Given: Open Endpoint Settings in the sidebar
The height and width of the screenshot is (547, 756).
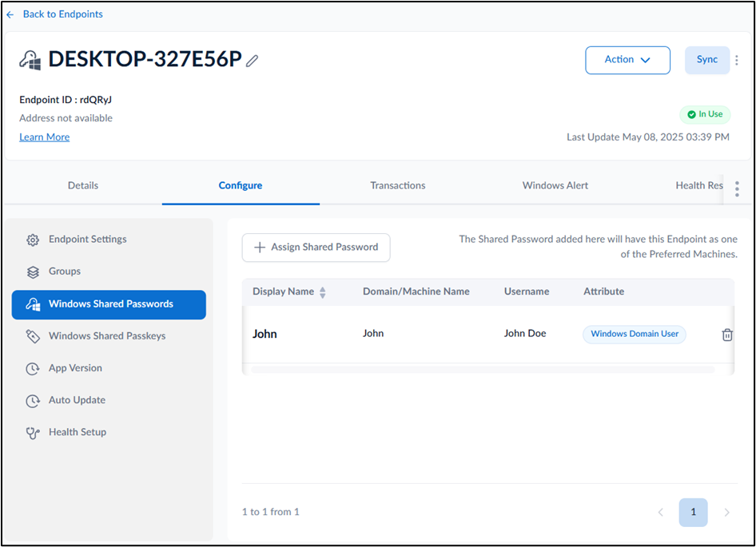Looking at the screenshot, I should (109, 240).
